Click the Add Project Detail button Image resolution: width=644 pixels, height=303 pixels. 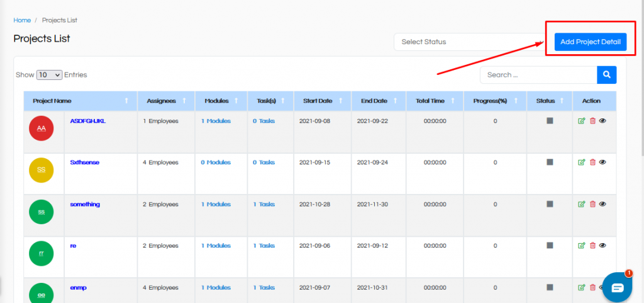click(590, 42)
